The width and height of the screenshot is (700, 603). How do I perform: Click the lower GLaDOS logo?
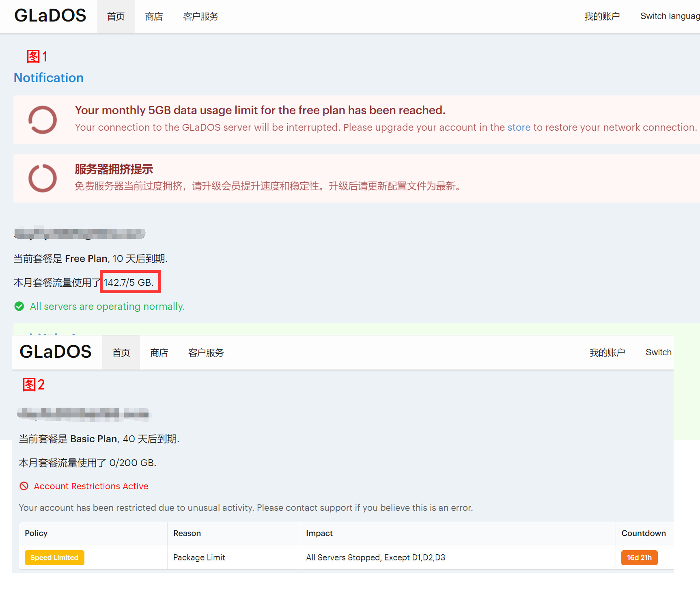56,352
